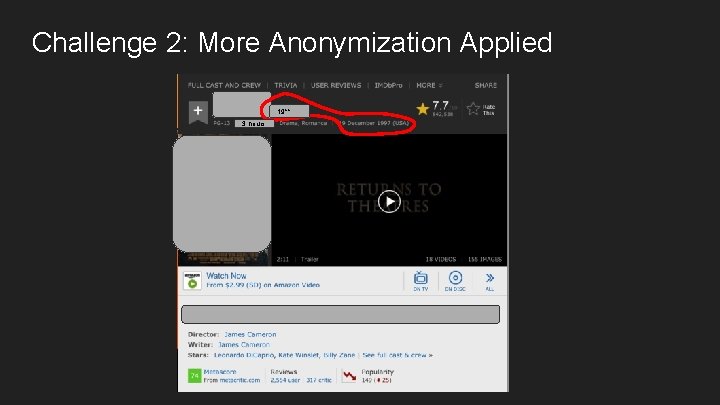Click the 7.7 rating score
The width and height of the screenshot is (720, 405).
point(440,106)
